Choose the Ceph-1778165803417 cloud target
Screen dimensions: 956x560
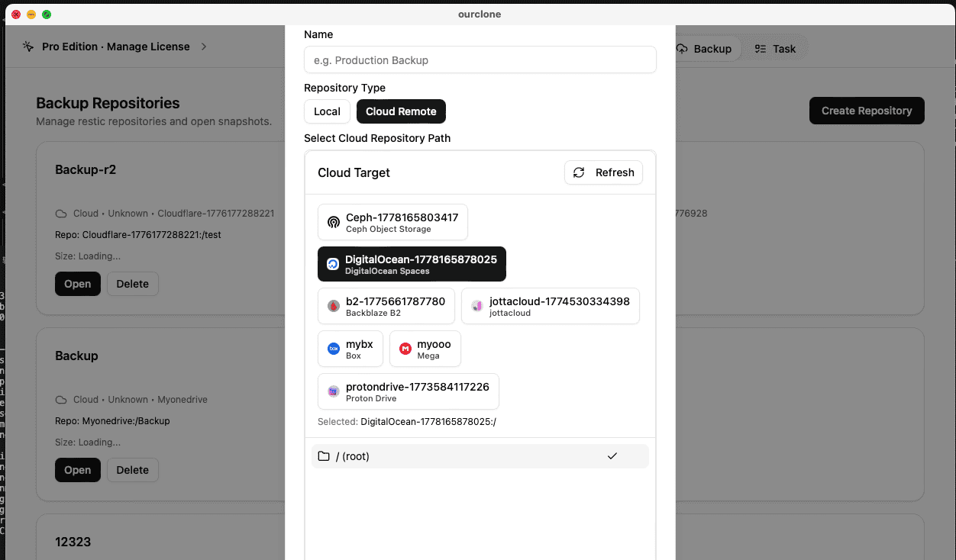point(392,222)
